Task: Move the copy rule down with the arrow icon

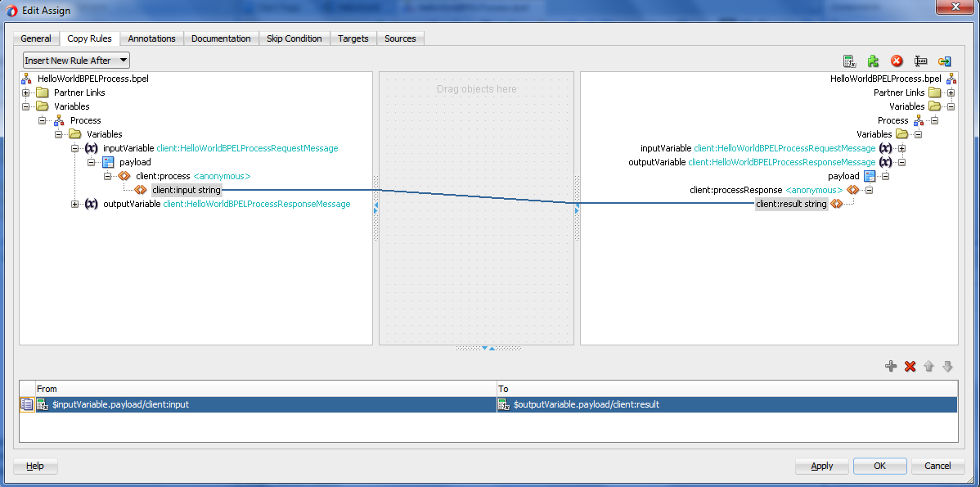Action: (x=947, y=366)
